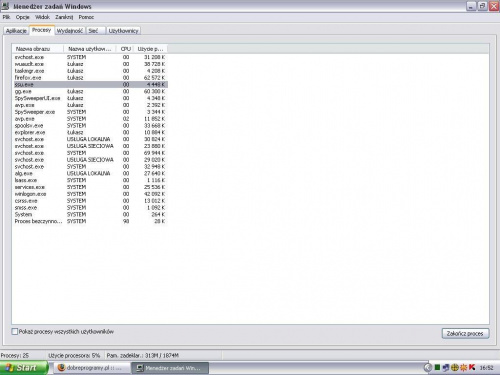Sort by the CPU column header
Image resolution: width=500 pixels, height=375 pixels.
click(125, 49)
